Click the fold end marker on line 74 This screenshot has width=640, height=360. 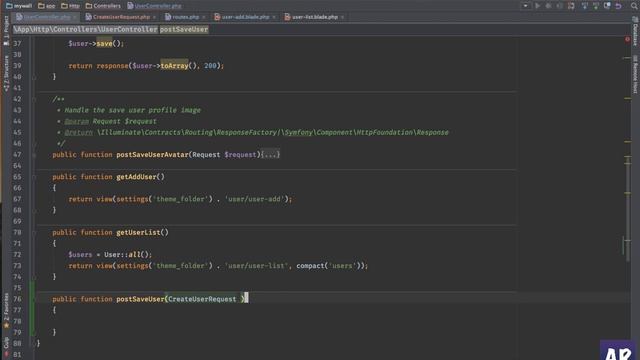pos(34,277)
